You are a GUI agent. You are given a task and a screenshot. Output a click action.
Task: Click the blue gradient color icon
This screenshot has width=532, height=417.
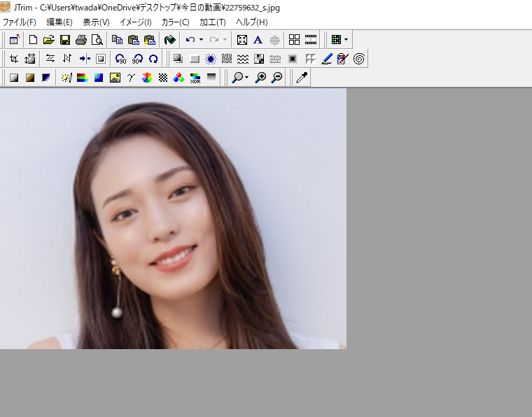(x=99, y=78)
